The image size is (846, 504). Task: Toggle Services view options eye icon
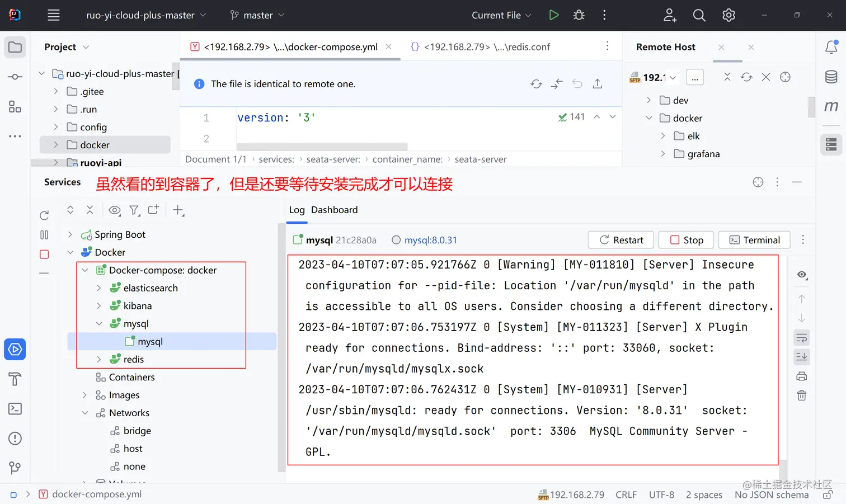coord(114,210)
